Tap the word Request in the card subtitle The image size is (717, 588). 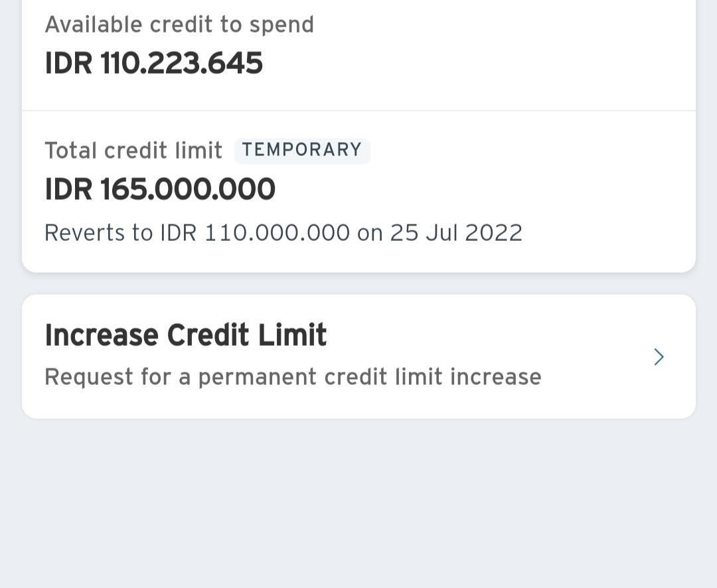coord(88,377)
